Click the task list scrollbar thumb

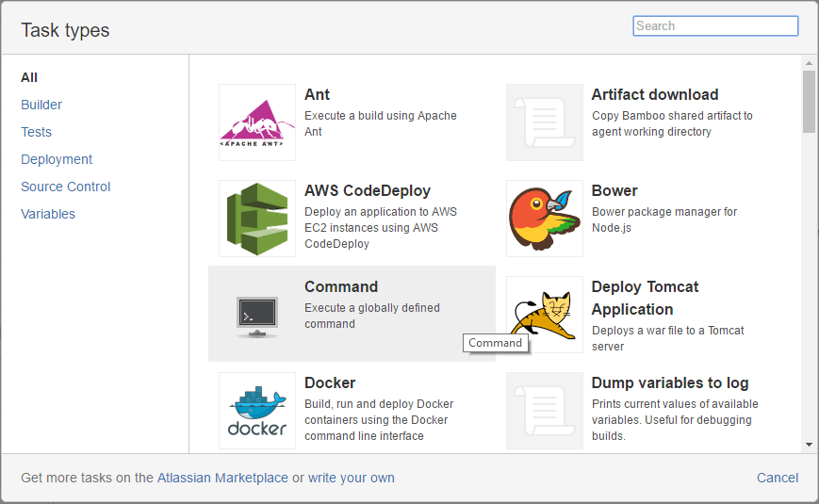[809, 102]
